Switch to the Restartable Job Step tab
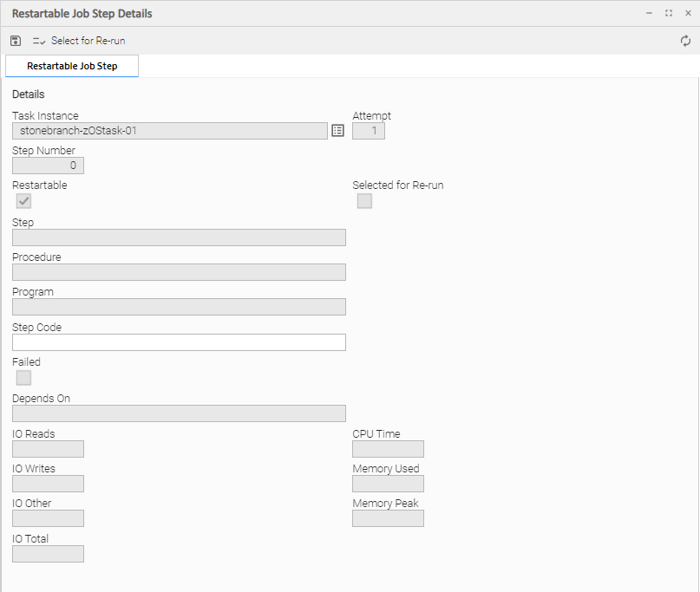The image size is (700, 592). (72, 66)
